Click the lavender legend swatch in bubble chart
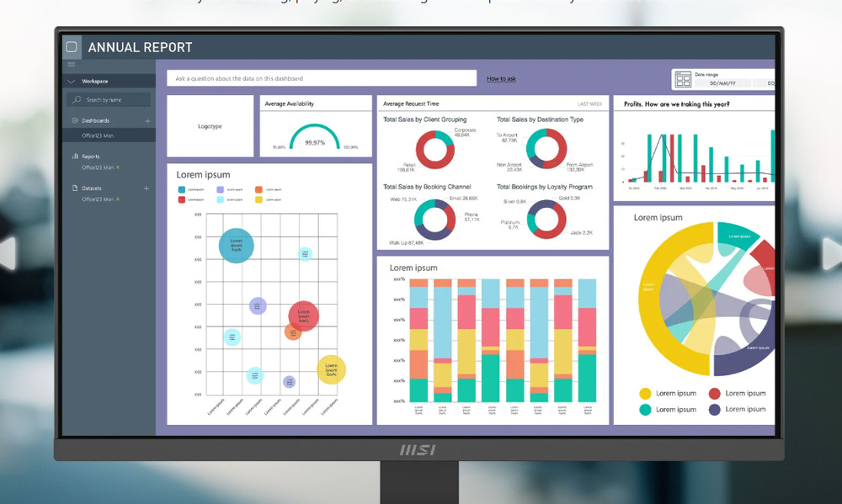Screen dimensions: 842x504 click(220, 189)
